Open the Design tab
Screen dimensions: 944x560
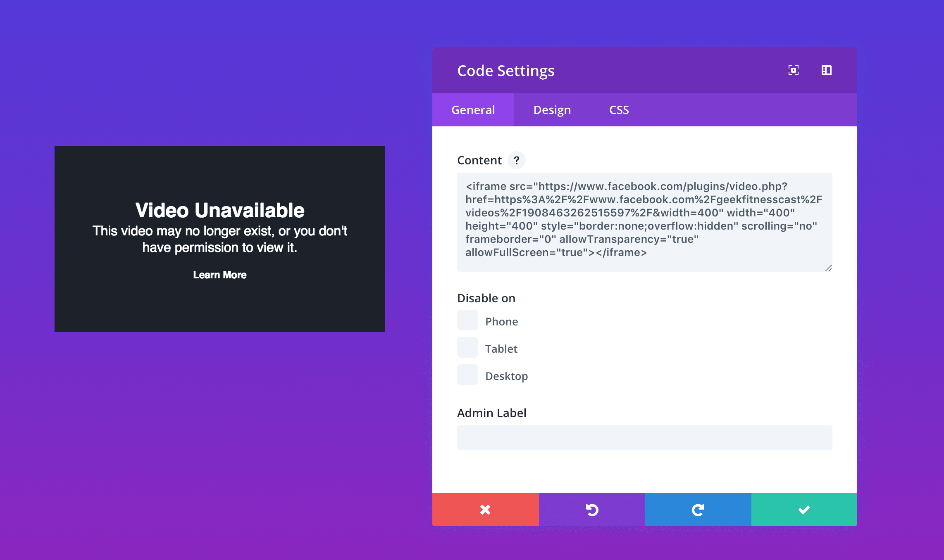click(x=552, y=110)
